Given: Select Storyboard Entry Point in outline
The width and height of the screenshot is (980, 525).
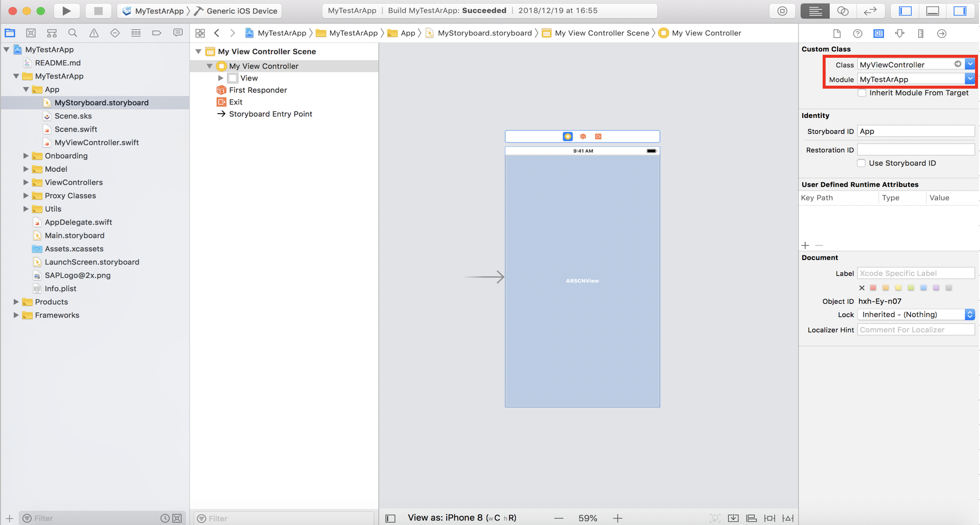Looking at the screenshot, I should [270, 114].
